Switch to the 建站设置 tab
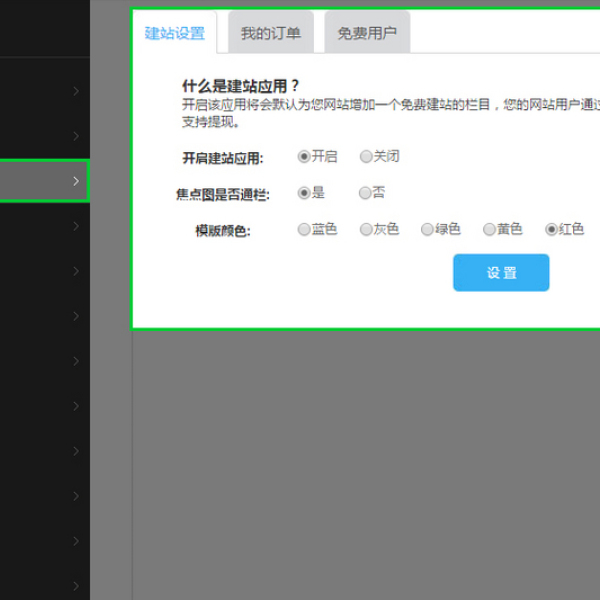Viewport: 600px width, 600px height. [174, 33]
